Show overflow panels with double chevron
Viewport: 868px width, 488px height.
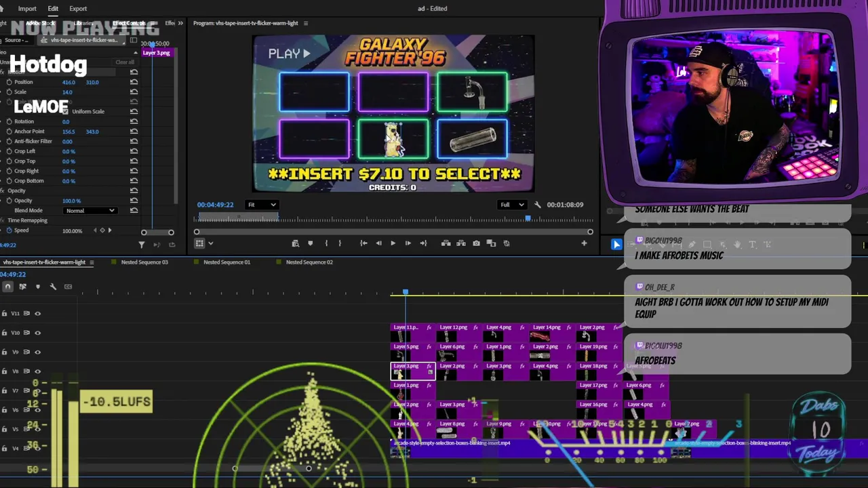click(x=180, y=24)
